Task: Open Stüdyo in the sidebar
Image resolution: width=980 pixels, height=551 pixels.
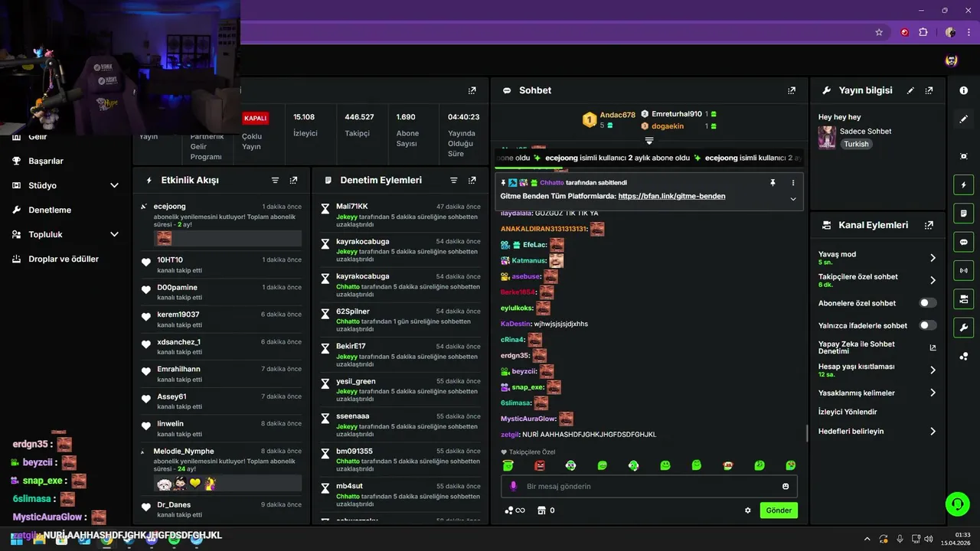Action: pos(42,185)
